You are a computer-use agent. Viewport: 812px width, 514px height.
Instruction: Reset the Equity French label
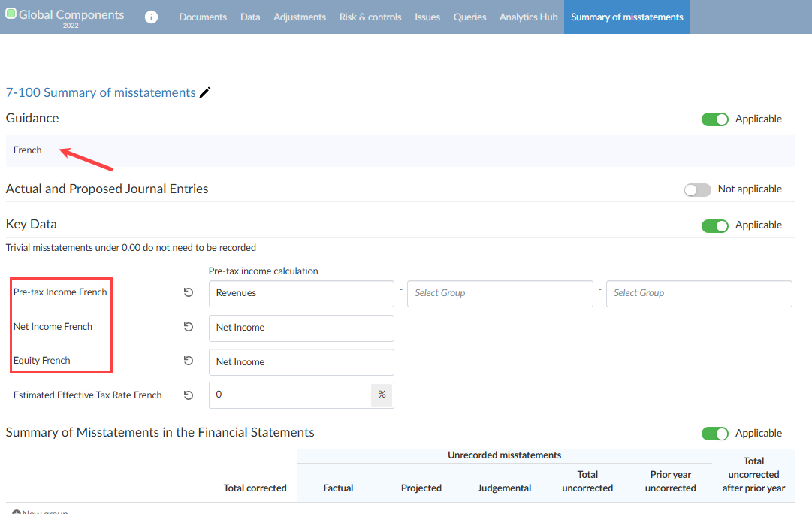click(x=189, y=361)
